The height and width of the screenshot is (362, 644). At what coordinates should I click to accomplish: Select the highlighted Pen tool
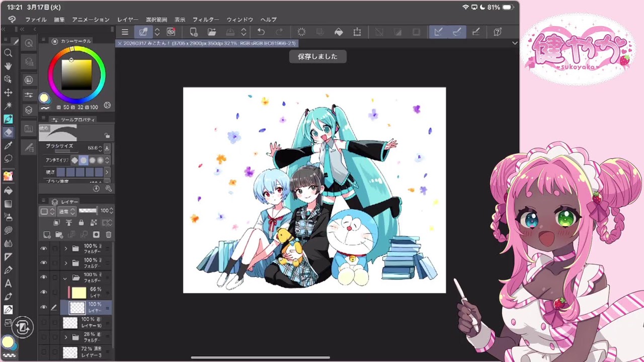click(8, 119)
